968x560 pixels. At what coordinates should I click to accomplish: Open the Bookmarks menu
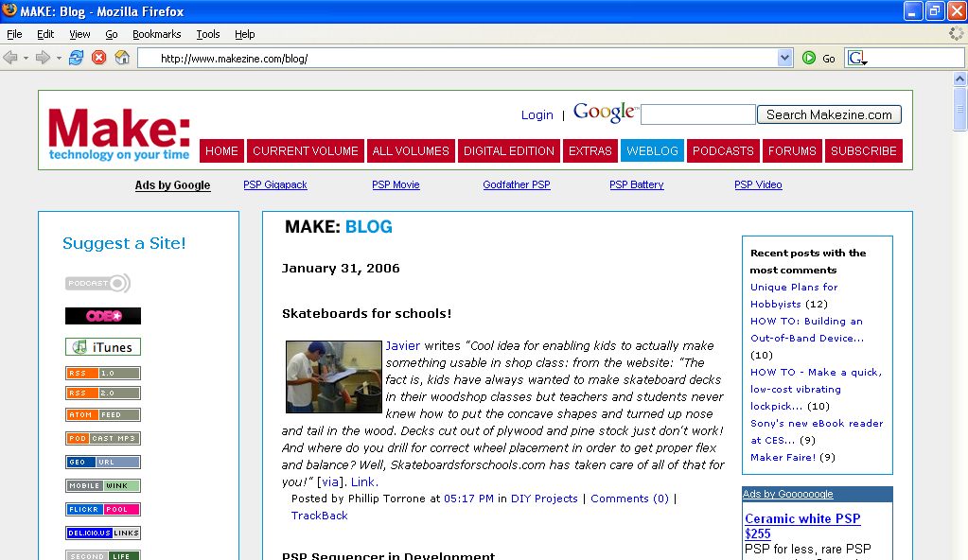pos(157,34)
